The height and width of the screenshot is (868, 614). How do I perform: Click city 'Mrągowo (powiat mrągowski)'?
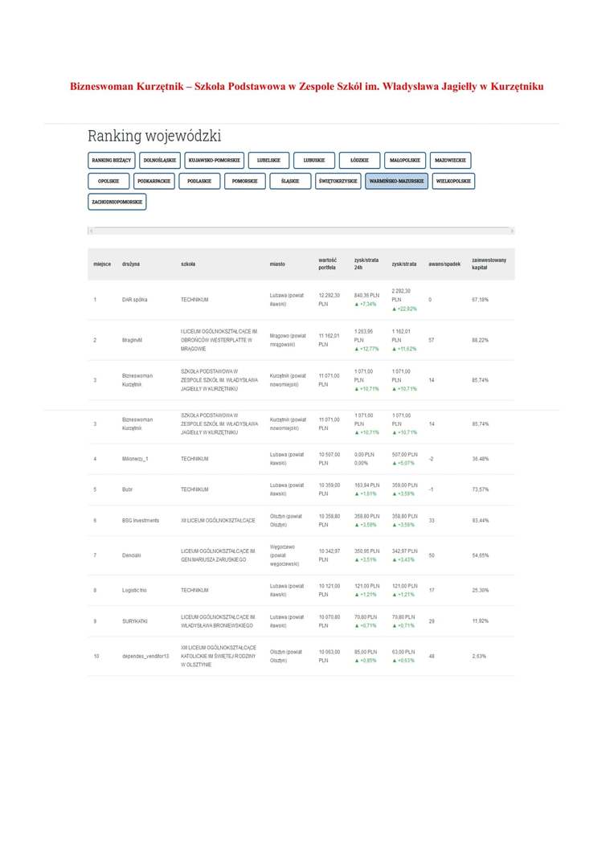click(x=288, y=340)
